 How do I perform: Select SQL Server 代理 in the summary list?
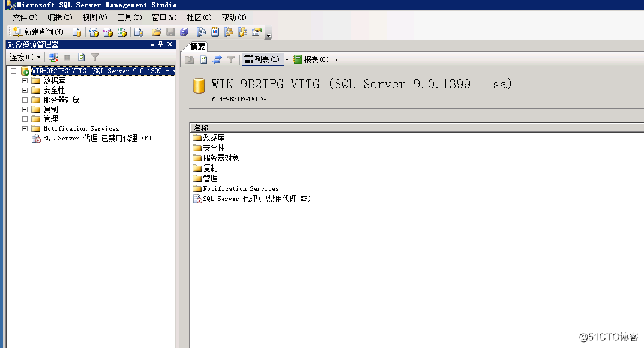[257, 199]
